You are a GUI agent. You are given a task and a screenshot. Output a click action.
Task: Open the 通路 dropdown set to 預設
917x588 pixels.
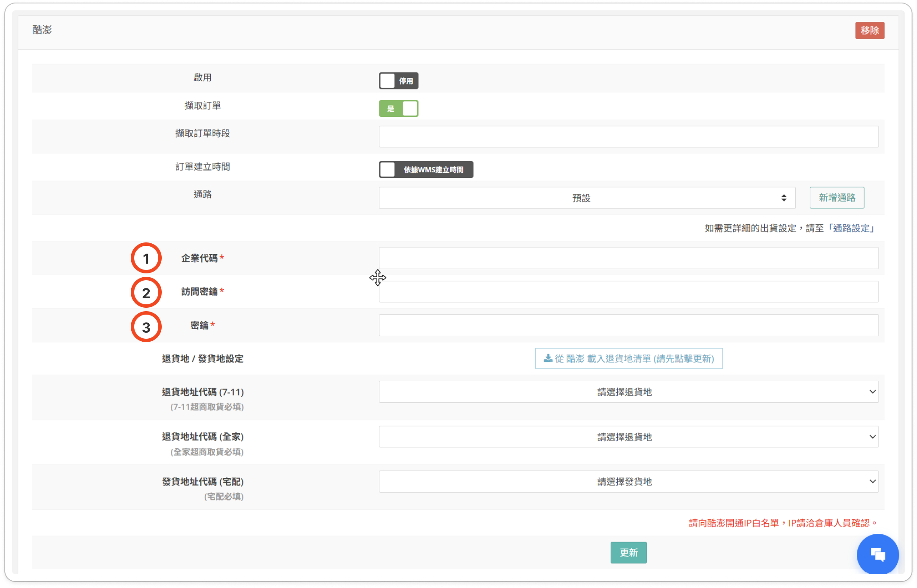pyautogui.click(x=581, y=198)
